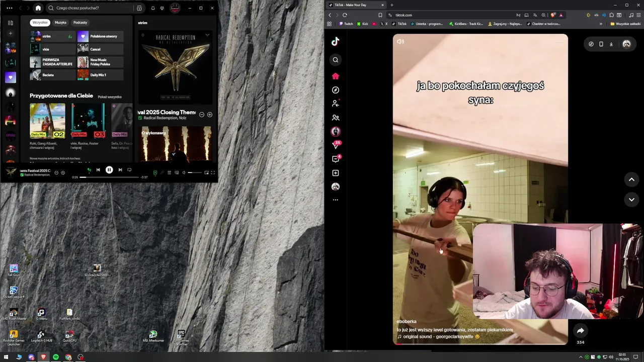Toggle Spotify repeat

point(129,170)
